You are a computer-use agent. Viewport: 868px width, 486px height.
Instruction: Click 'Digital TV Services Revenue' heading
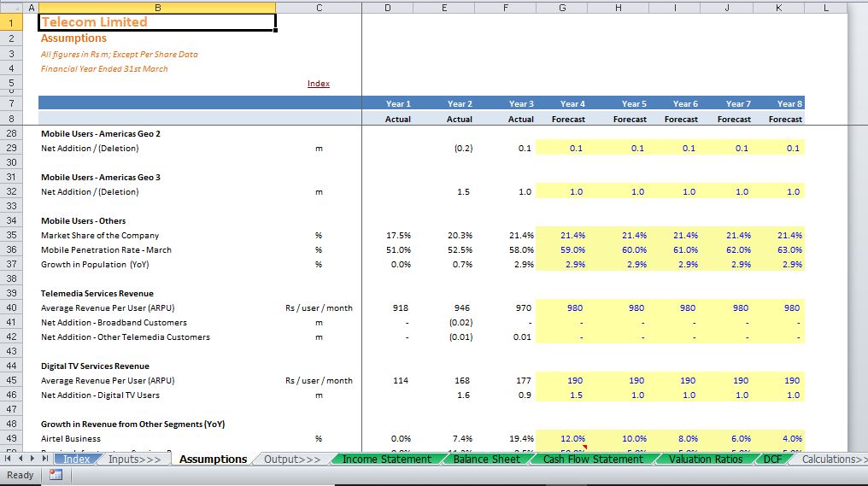coord(95,366)
